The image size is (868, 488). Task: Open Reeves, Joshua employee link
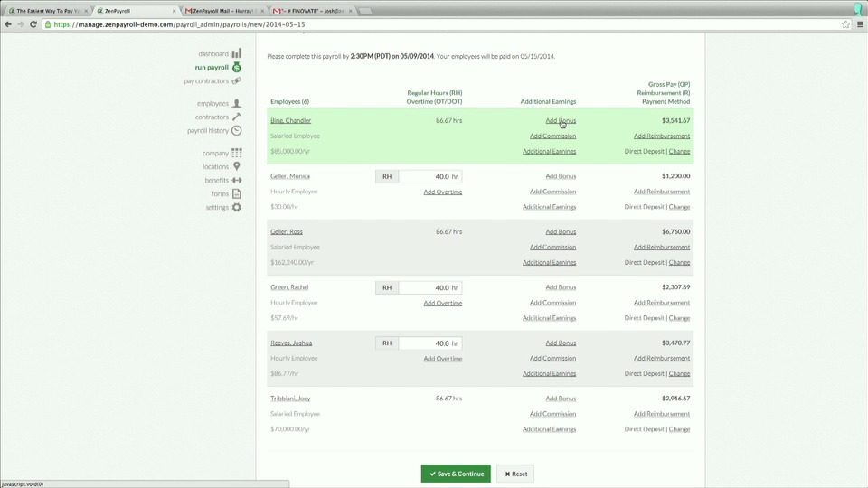291,343
